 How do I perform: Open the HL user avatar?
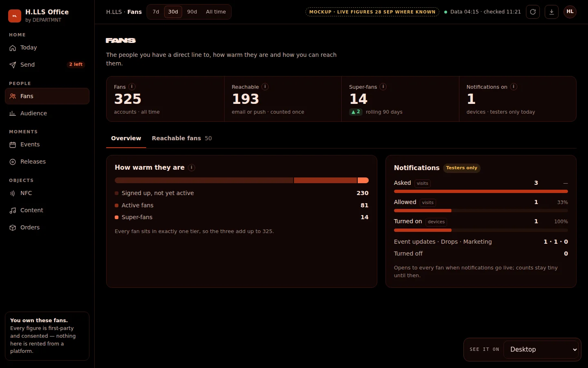(x=570, y=12)
